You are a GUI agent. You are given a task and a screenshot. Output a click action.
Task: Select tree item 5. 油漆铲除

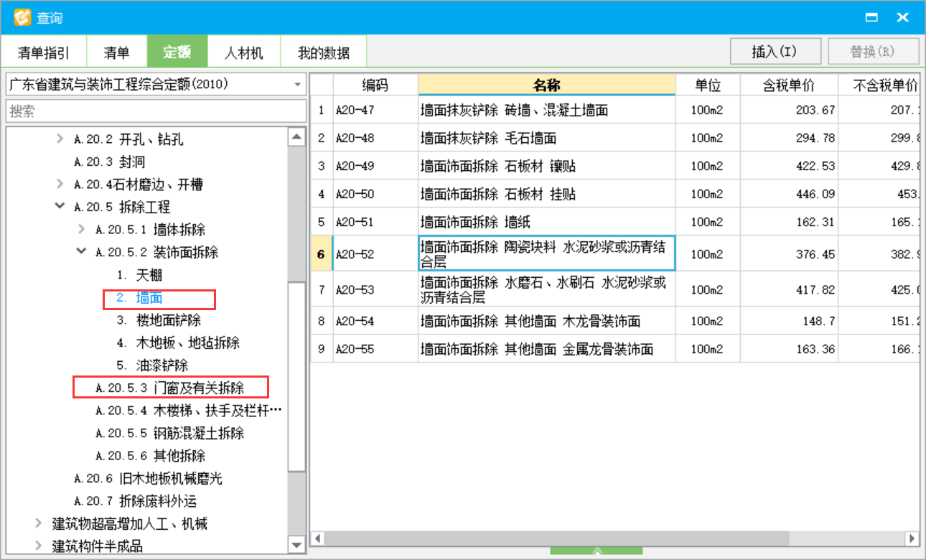pyautogui.click(x=152, y=365)
